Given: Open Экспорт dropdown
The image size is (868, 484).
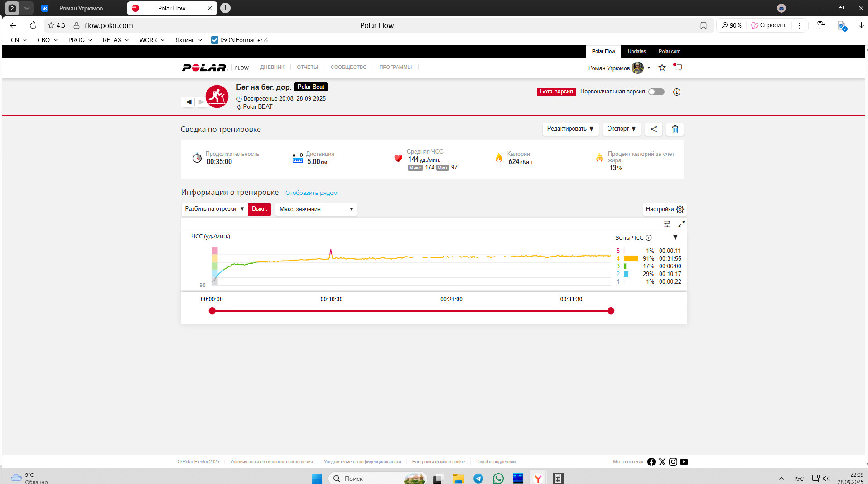Looking at the screenshot, I should pyautogui.click(x=622, y=129).
